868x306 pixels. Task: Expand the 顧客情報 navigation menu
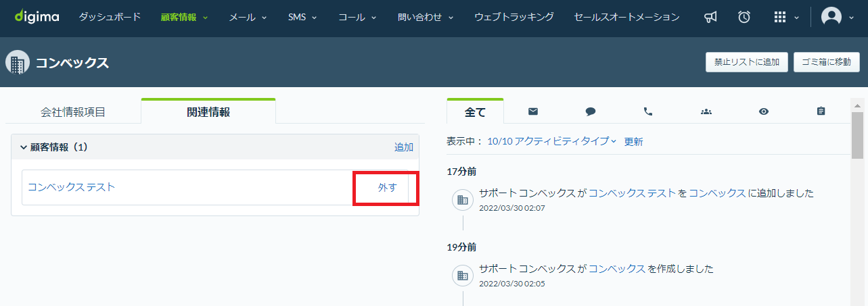[x=184, y=17]
